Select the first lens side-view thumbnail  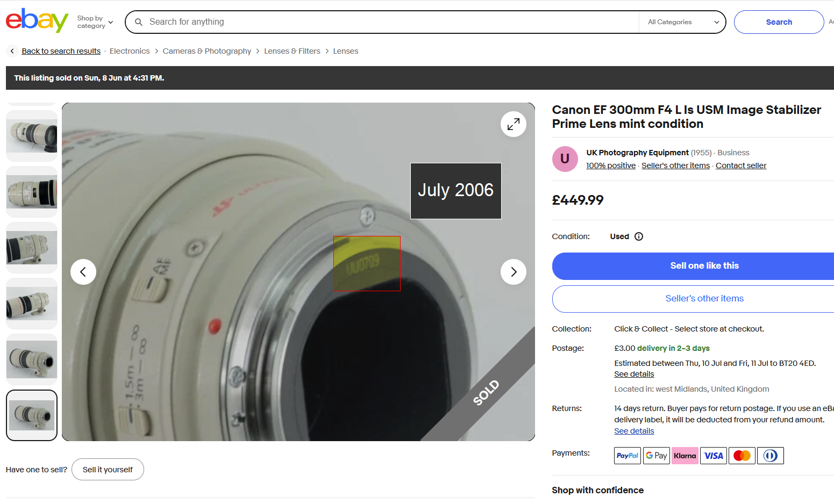(32, 136)
